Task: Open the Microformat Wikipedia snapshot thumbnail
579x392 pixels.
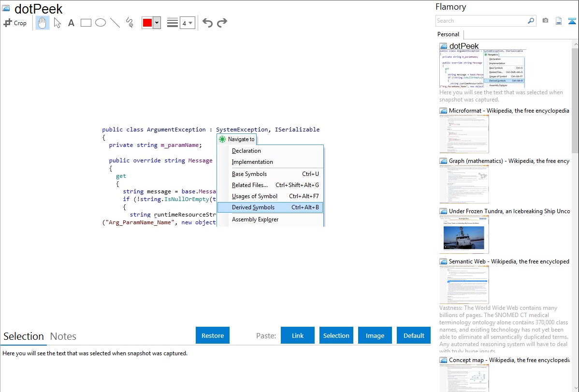Action: click(464, 134)
